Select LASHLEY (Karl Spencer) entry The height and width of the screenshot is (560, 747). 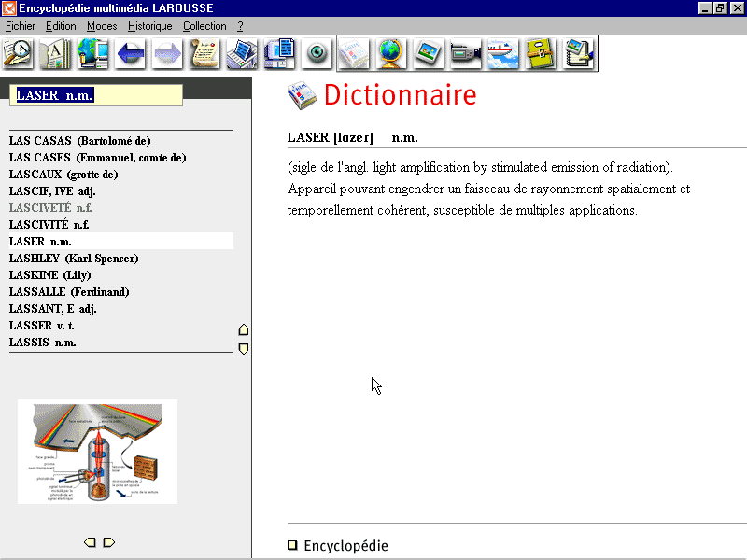click(74, 259)
